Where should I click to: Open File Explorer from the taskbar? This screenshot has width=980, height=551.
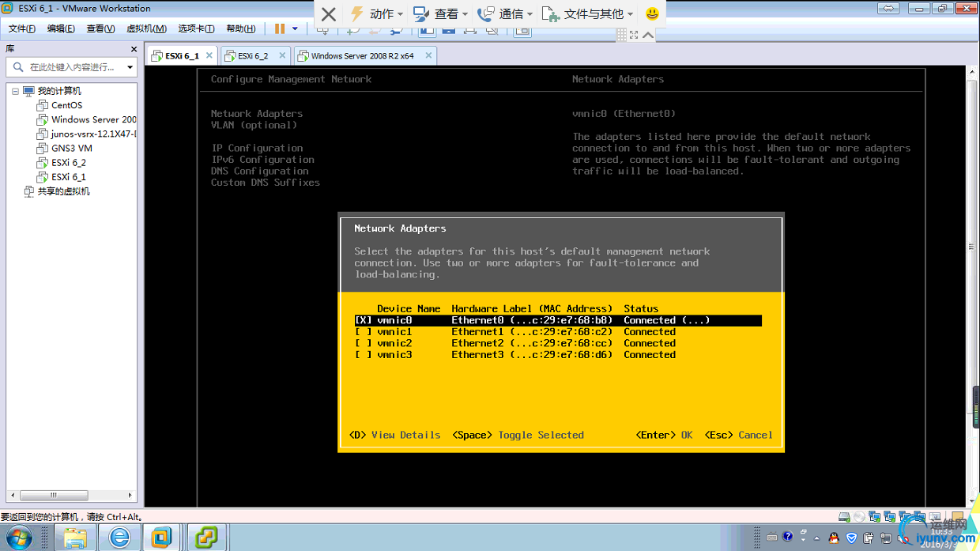coord(75,538)
